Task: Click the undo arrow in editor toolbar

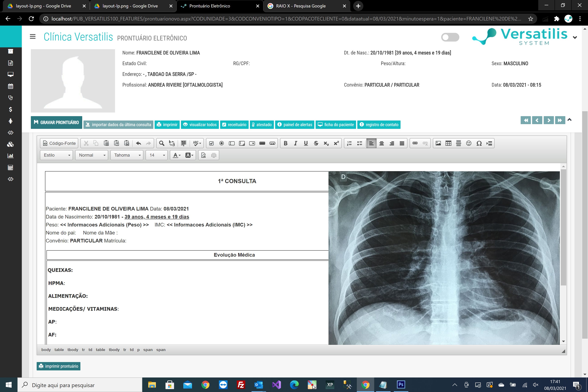Action: [x=138, y=143]
